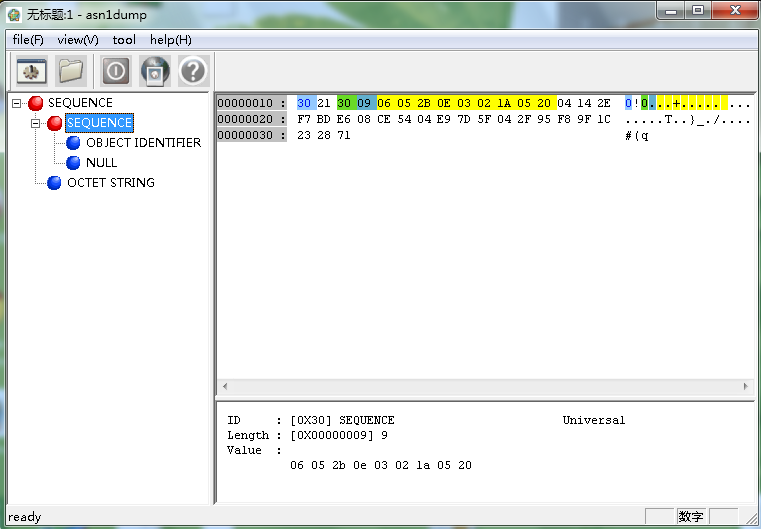The image size is (761, 529).
Task: Click offset 00000030 in hex view
Action: [x=245, y=135]
